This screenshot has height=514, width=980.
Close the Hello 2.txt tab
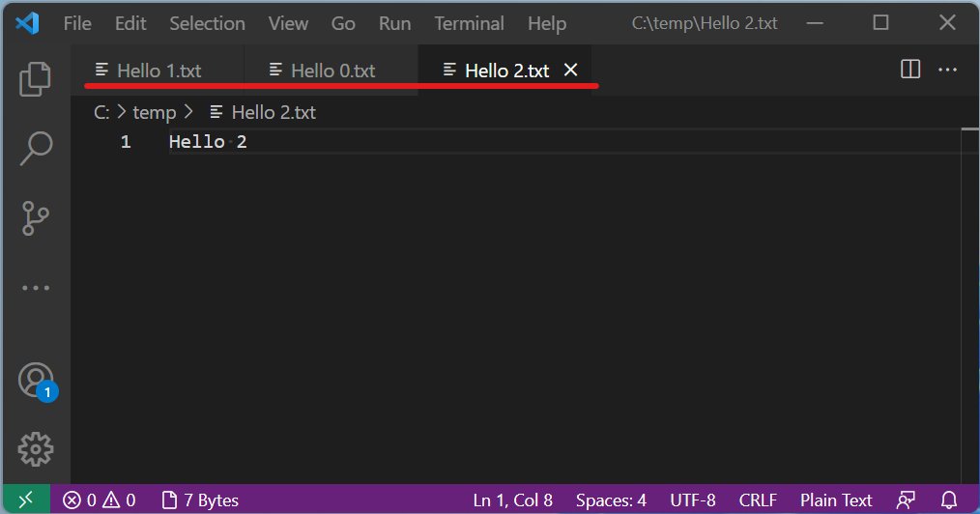pos(570,70)
